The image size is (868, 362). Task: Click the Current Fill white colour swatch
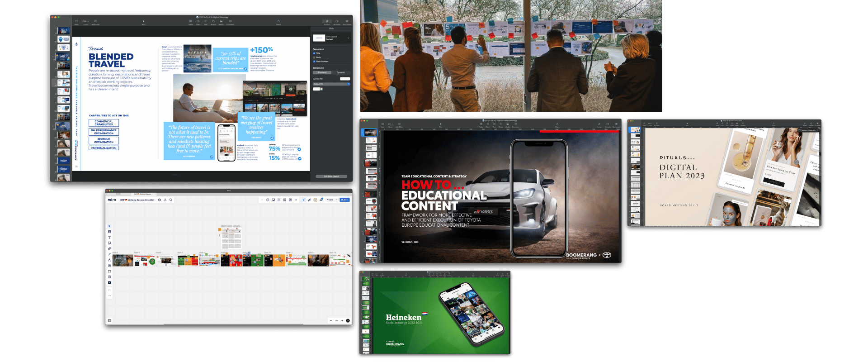tap(345, 79)
